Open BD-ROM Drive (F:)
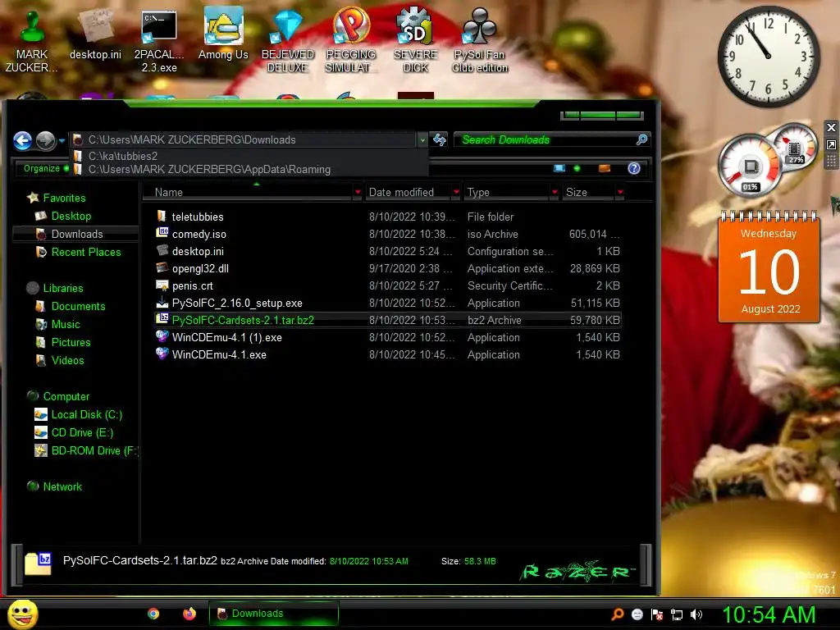 (x=86, y=450)
